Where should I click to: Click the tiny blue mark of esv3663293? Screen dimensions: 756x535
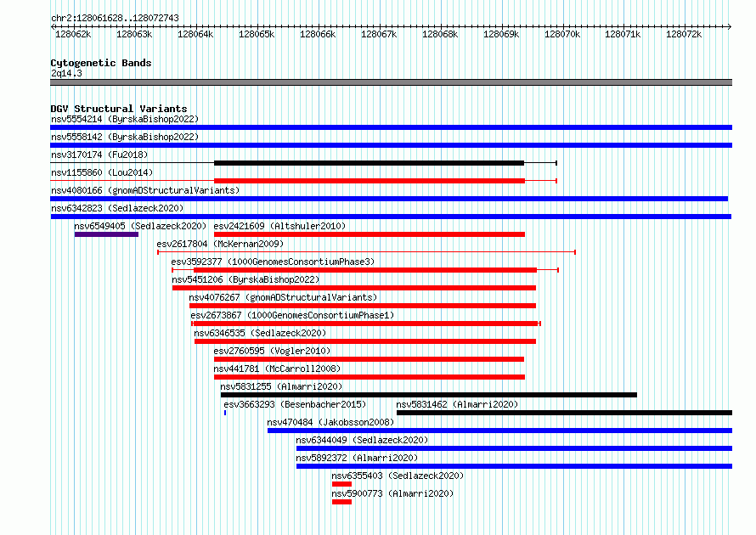tap(225, 413)
